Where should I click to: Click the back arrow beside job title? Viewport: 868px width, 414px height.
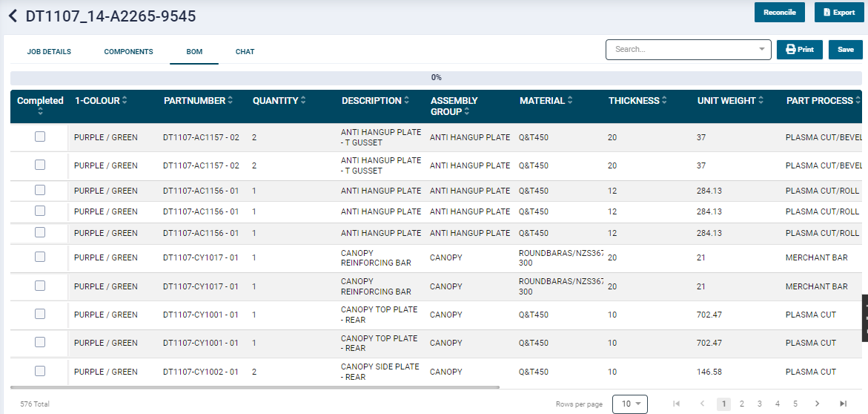point(13,16)
